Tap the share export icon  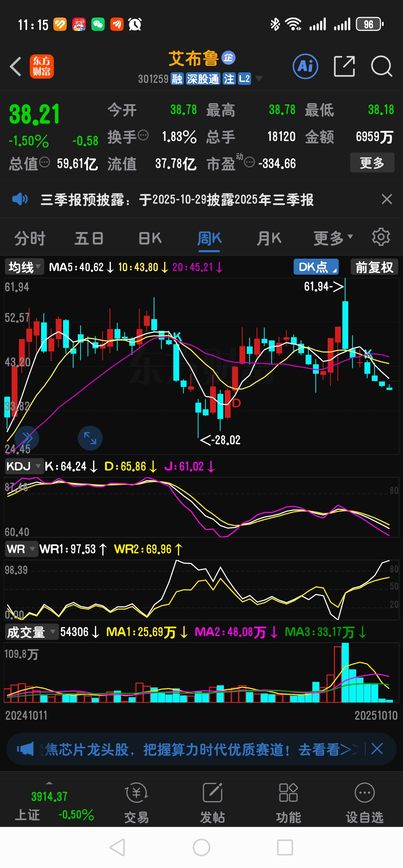click(344, 67)
